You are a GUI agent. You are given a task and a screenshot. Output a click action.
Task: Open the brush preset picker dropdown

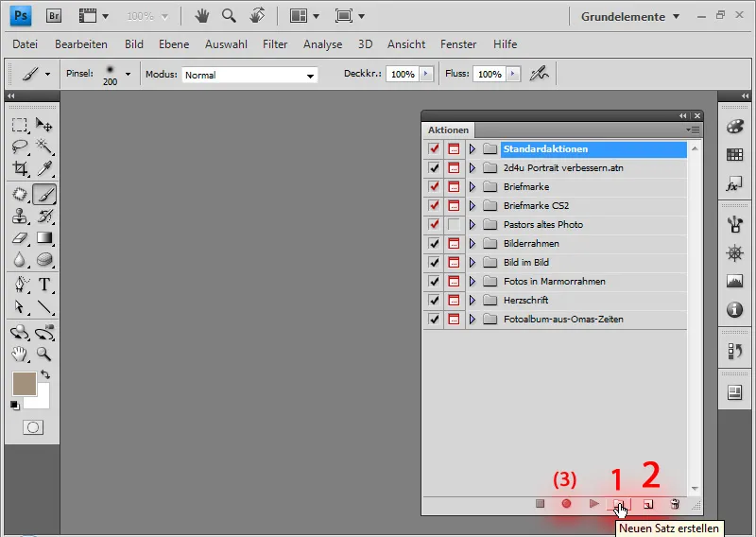(128, 75)
